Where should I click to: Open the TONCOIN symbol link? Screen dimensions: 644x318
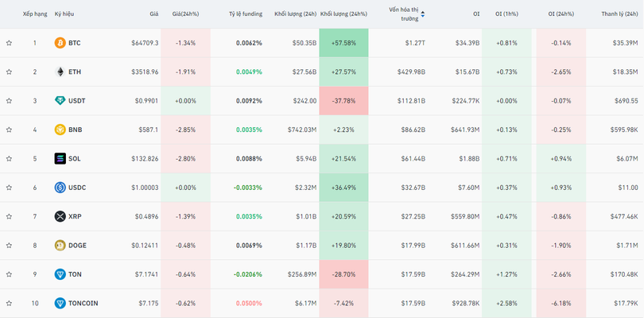(x=82, y=303)
